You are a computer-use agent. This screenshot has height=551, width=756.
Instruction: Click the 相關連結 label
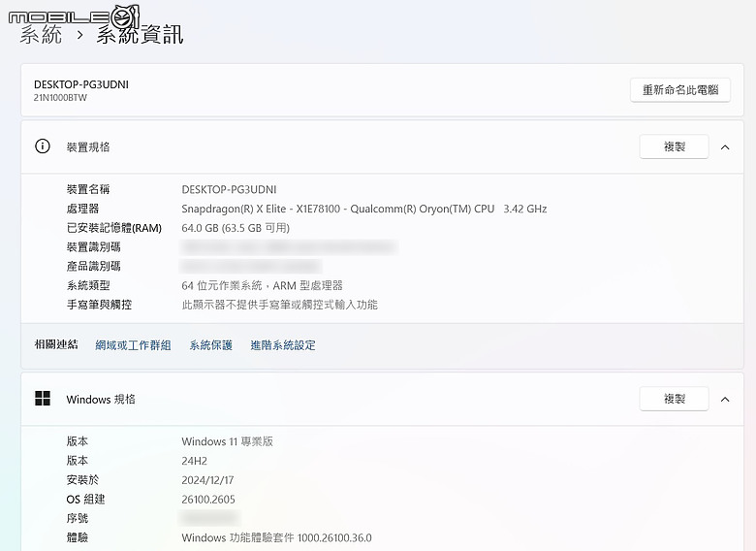(x=56, y=344)
